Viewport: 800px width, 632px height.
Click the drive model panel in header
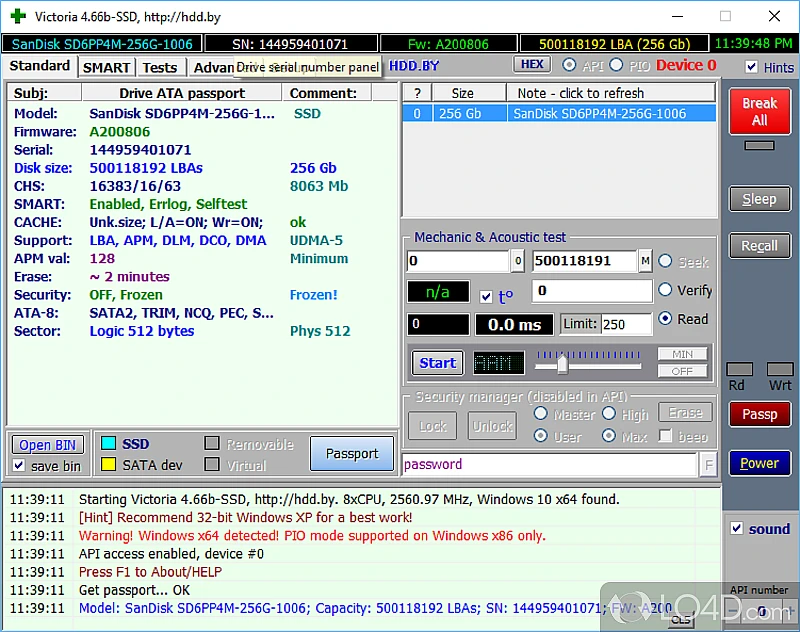tap(102, 44)
